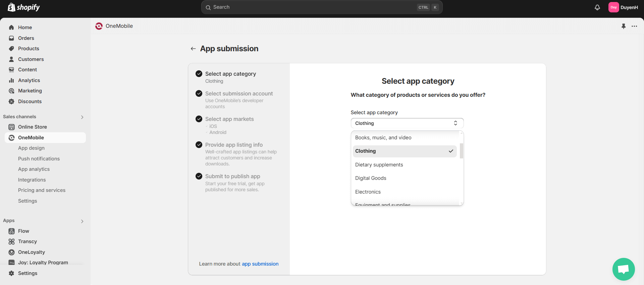Image resolution: width=644 pixels, height=285 pixels.
Task: Click the Settings gear icon
Action: coord(11,273)
